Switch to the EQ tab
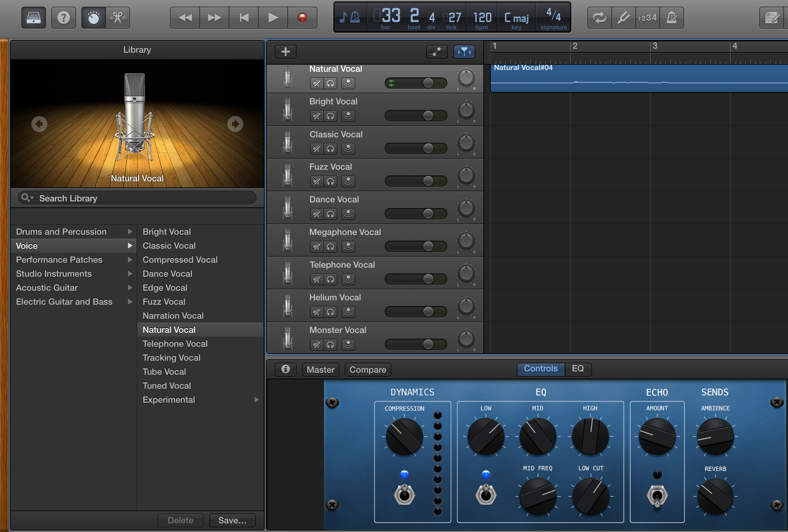Screen dimensions: 788x532 (x=577, y=369)
